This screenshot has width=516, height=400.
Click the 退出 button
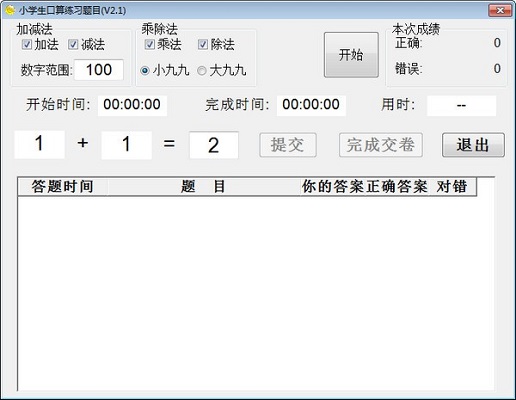click(473, 145)
